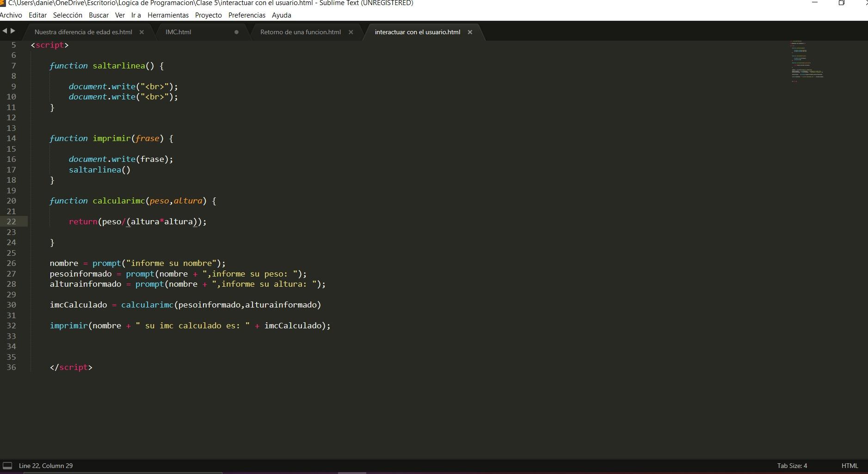This screenshot has height=474, width=868.
Task: Switch to Retorno de una funcion.html tab
Action: coord(301,32)
